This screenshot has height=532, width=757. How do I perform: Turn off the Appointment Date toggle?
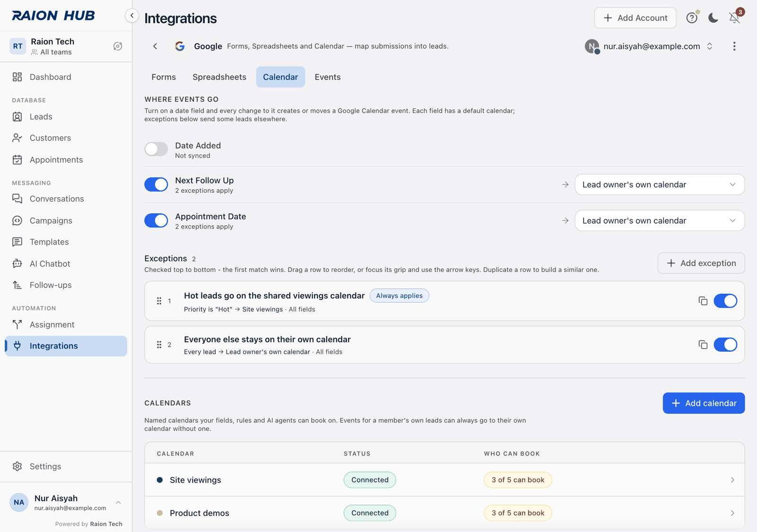tap(156, 220)
